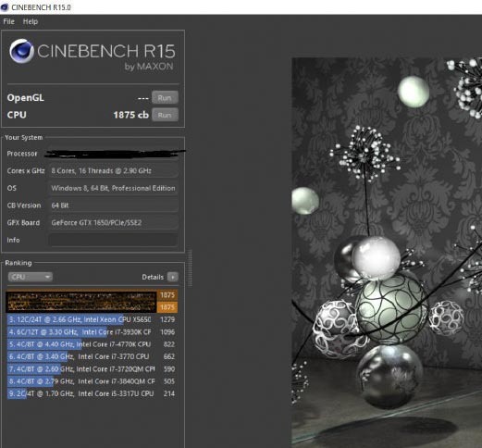Click the Cinebench logo icon in title bar
482x448 pixels.
[x=5, y=6]
